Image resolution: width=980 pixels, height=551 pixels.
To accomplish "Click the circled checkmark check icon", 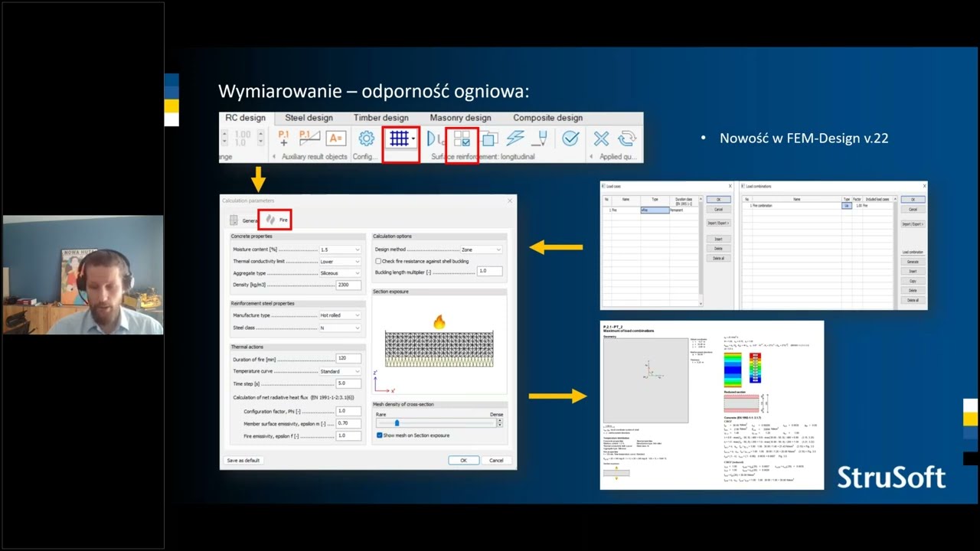I will 570,139.
